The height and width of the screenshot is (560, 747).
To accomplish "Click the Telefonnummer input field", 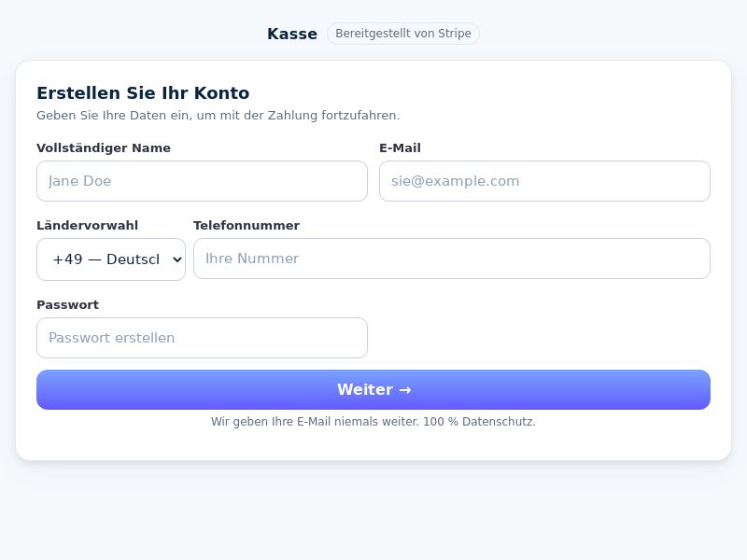I will 451,259.
